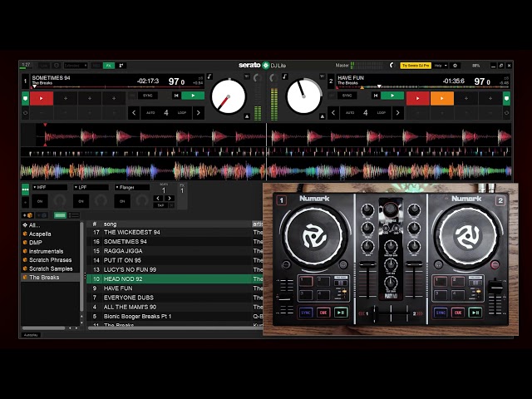Click the deck 1 keylock music note icon
Viewport: 532px width, 399px height.
pyautogui.click(x=209, y=76)
